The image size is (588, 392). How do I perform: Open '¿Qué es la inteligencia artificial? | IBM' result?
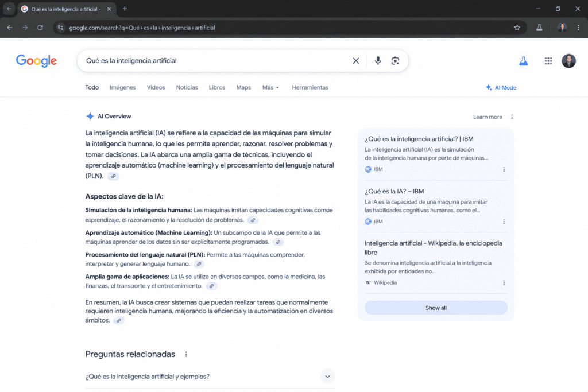419,139
